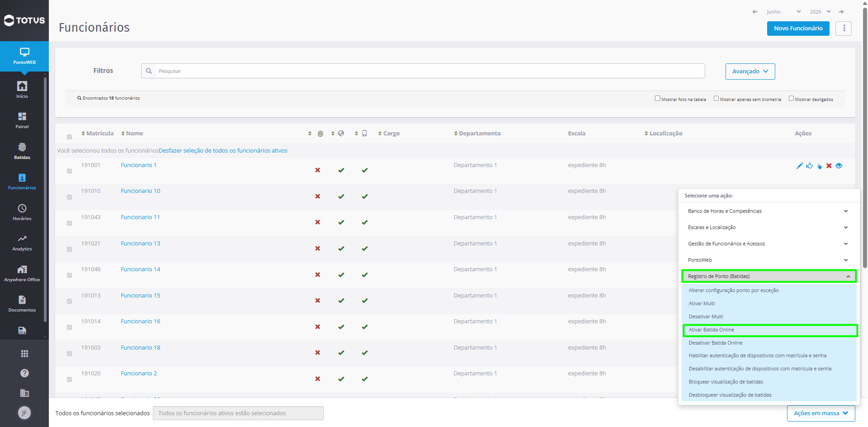The height and width of the screenshot is (427, 868).
Task: Open help question mark icon
Action: tap(24, 373)
